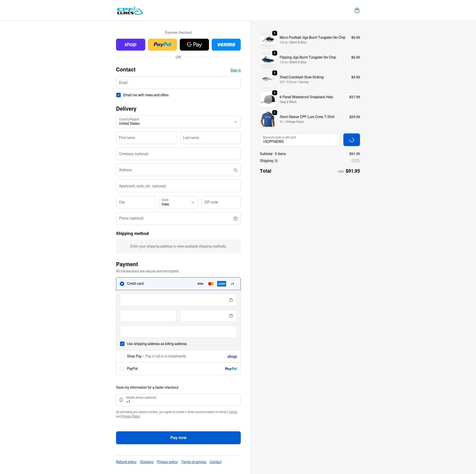Uncheck Email me with news and offers
Image resolution: width=476 pixels, height=474 pixels.
118,95
